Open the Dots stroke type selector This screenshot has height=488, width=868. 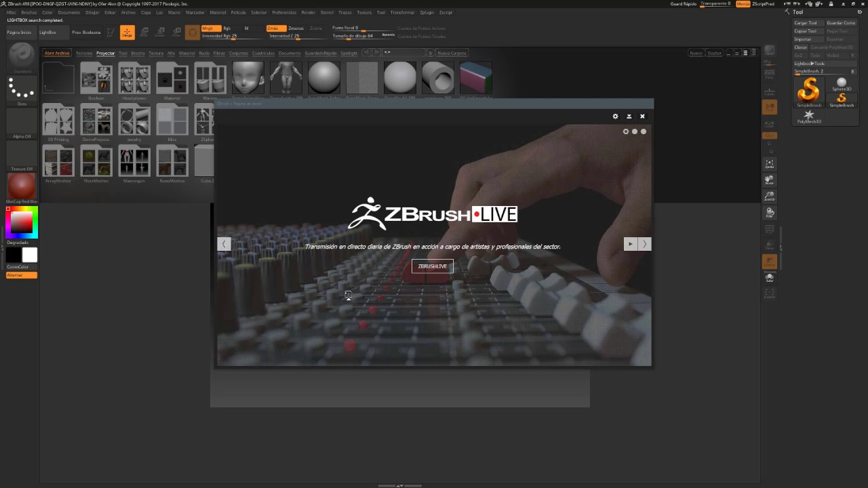[22, 89]
